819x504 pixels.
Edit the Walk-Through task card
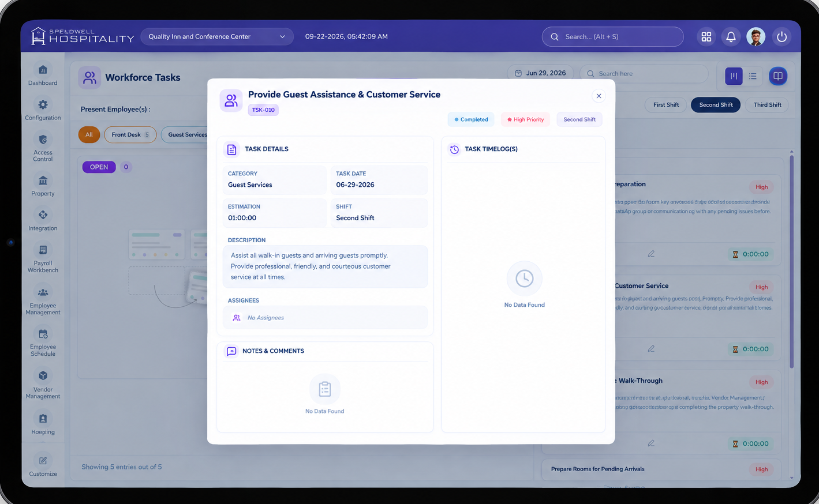[x=651, y=443]
